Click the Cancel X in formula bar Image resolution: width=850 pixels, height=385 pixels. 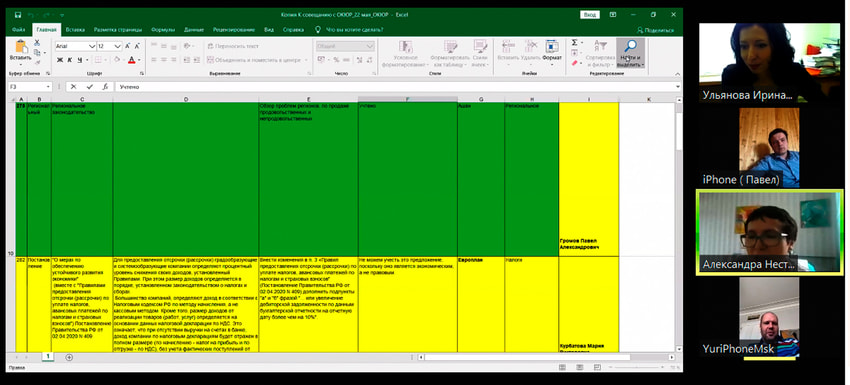tap(74, 87)
